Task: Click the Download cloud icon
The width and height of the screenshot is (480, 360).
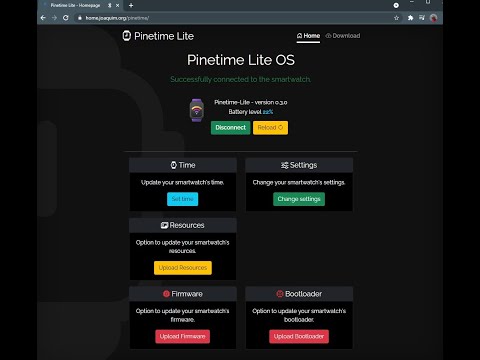Action: coord(328,36)
